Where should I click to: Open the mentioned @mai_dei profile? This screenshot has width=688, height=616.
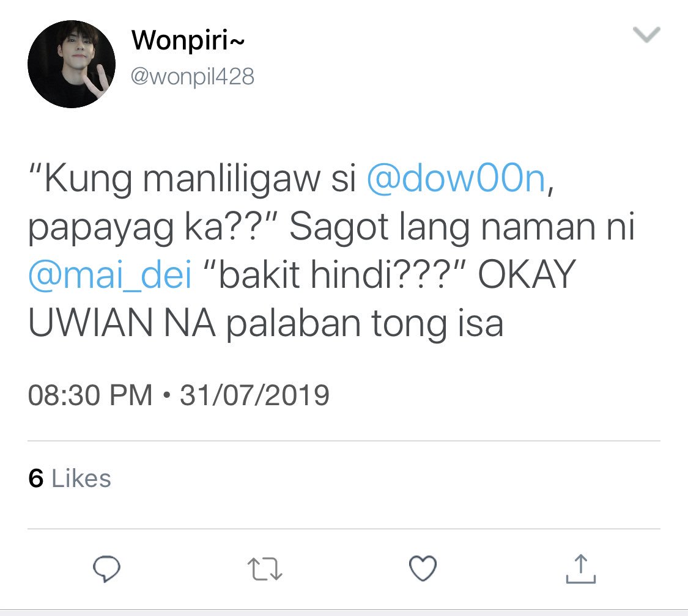pyautogui.click(x=109, y=274)
